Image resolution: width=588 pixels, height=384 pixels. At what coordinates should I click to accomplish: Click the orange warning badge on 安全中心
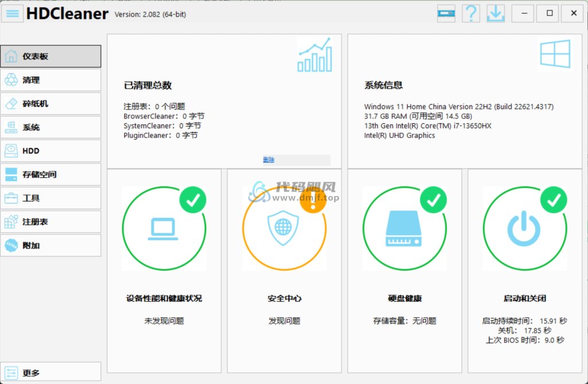pyautogui.click(x=313, y=200)
